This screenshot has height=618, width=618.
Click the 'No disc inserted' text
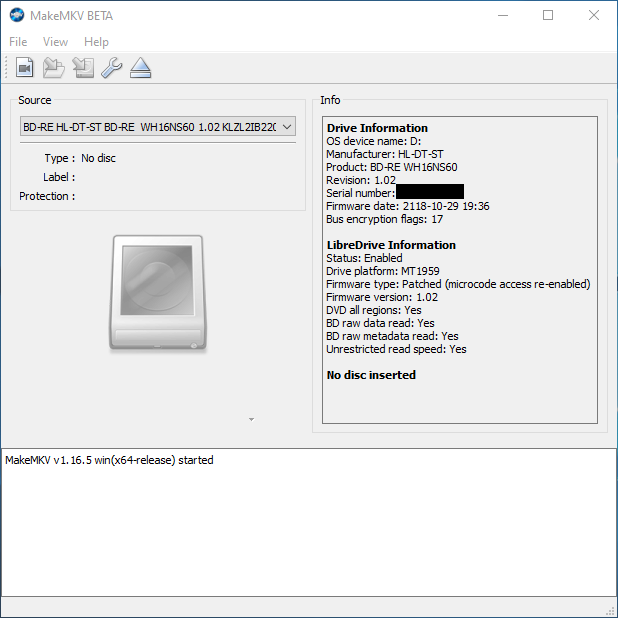371,375
